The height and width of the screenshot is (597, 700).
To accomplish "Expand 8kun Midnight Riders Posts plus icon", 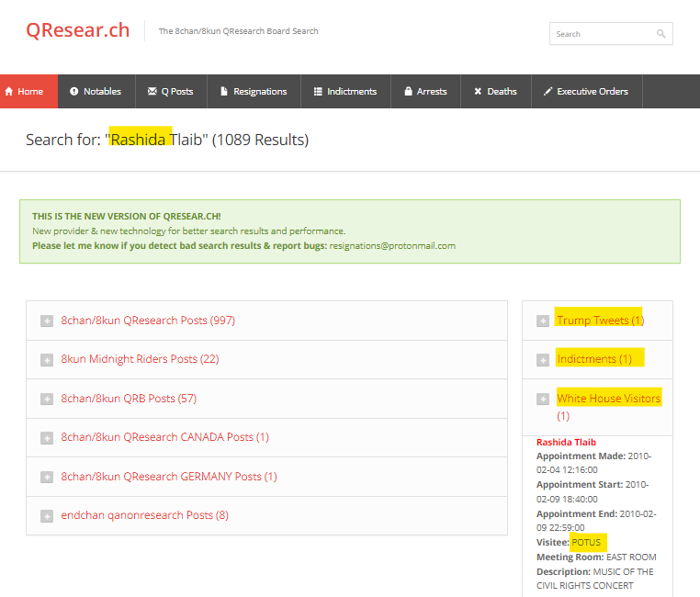I will point(47,360).
